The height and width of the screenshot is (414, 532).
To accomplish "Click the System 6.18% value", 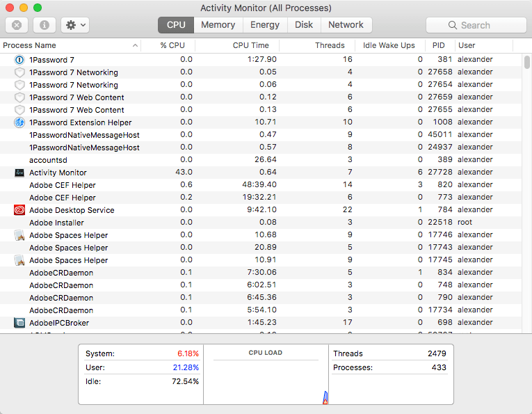I will [188, 353].
